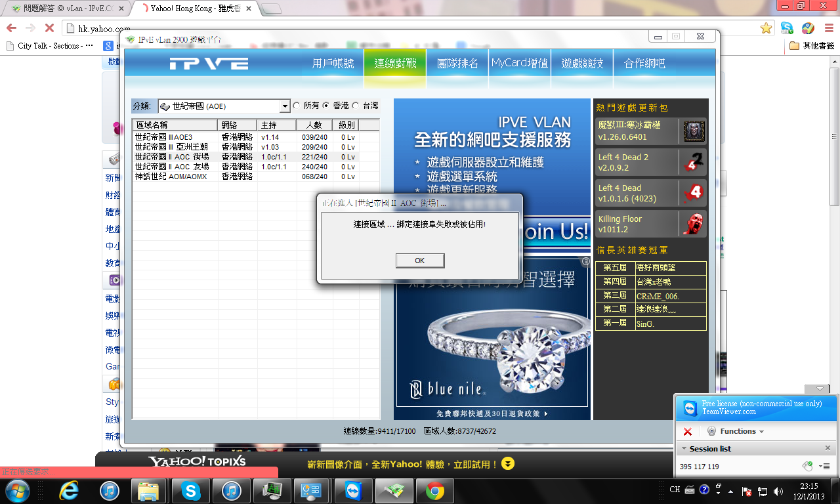The height and width of the screenshot is (504, 840).
Task: Click the Warcraft III 寒冰霸權 game icon
Action: coord(694,131)
